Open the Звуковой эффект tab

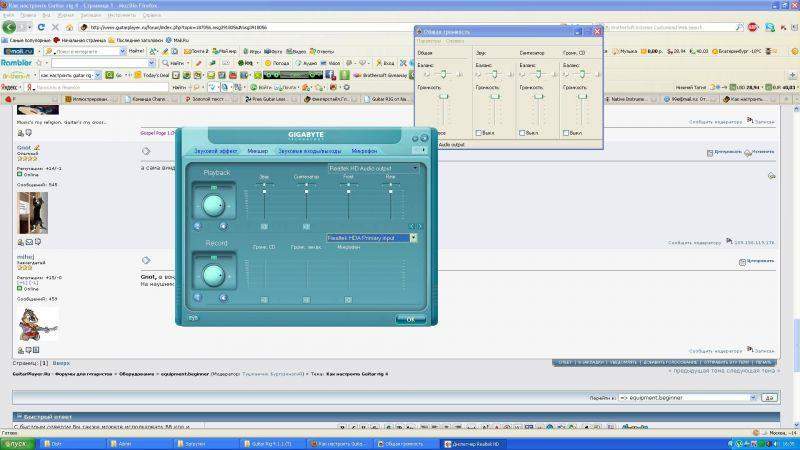point(214,151)
